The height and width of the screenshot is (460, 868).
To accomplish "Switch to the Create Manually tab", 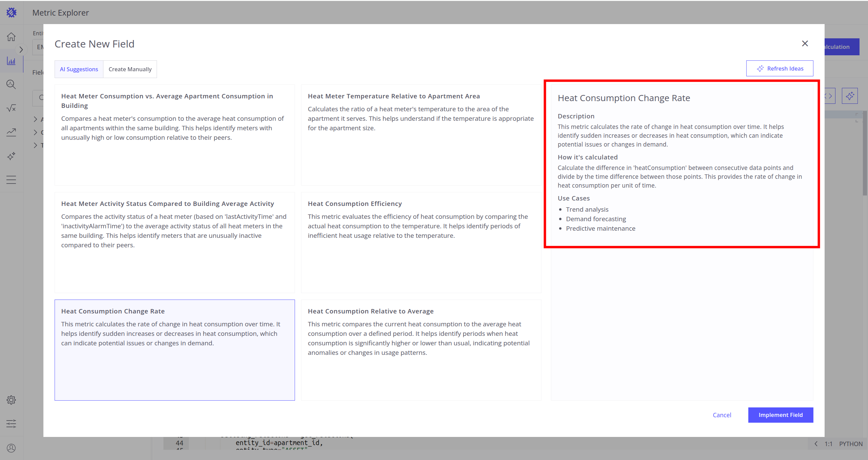I will click(x=130, y=69).
